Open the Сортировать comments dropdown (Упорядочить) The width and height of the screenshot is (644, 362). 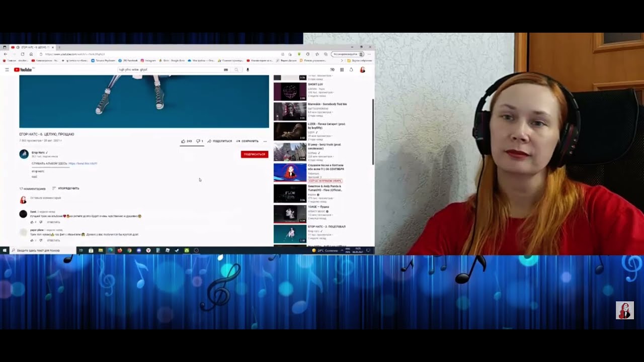point(65,189)
